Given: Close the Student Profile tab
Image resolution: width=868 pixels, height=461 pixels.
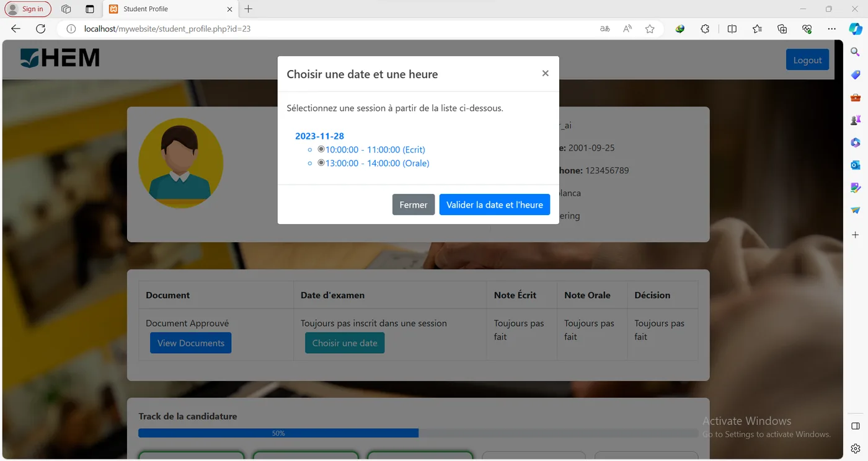Looking at the screenshot, I should click(229, 9).
